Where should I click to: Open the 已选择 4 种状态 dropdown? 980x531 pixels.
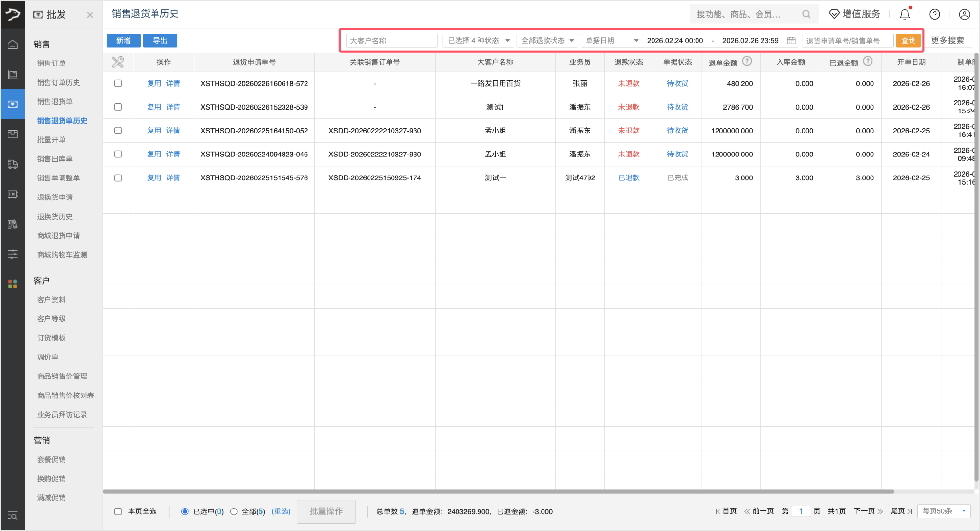point(478,41)
